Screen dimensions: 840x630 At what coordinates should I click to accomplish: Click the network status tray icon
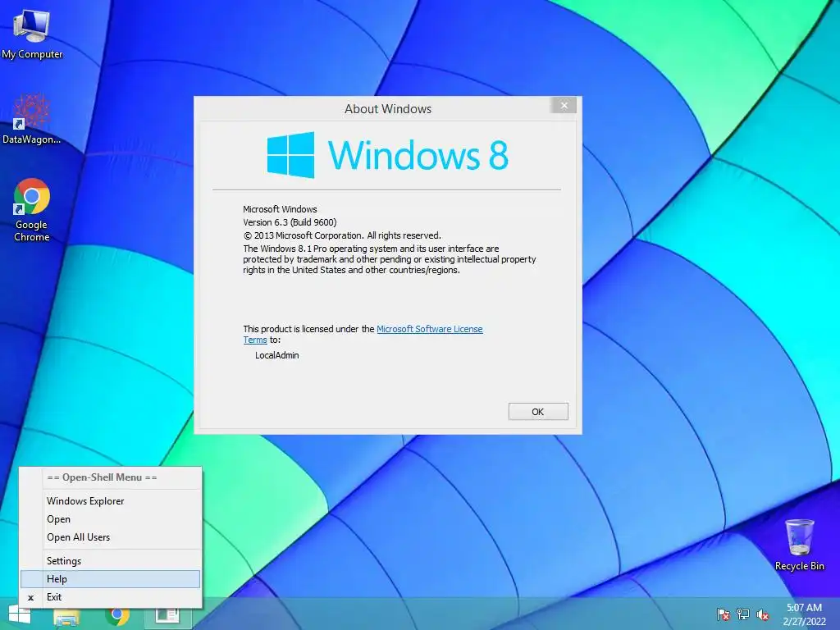tap(743, 614)
